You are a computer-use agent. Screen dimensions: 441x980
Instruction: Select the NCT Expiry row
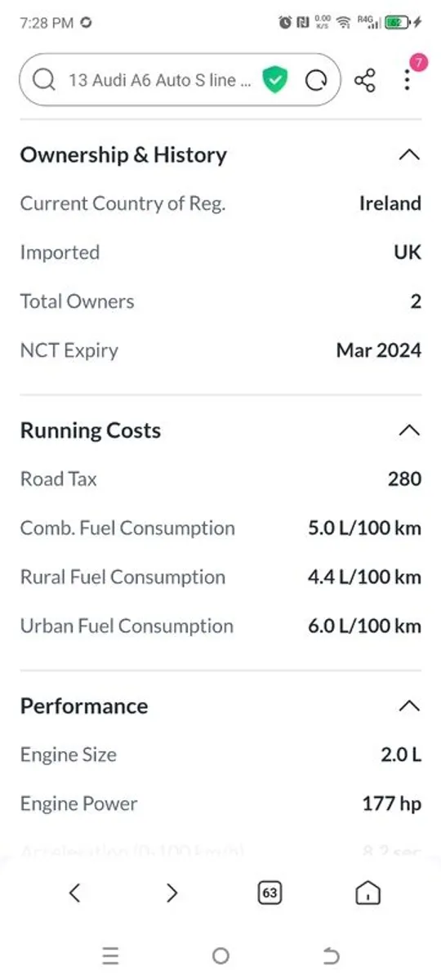tap(220, 350)
